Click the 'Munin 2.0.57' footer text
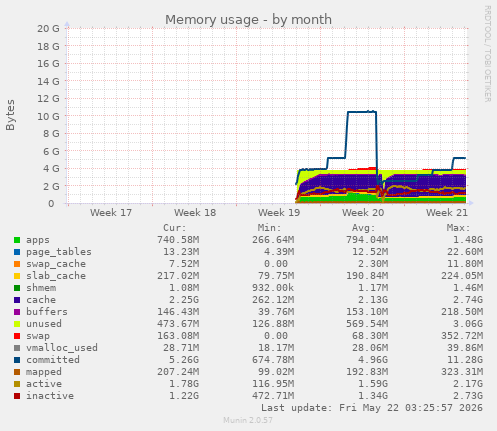This screenshot has height=431, width=497. (x=248, y=420)
